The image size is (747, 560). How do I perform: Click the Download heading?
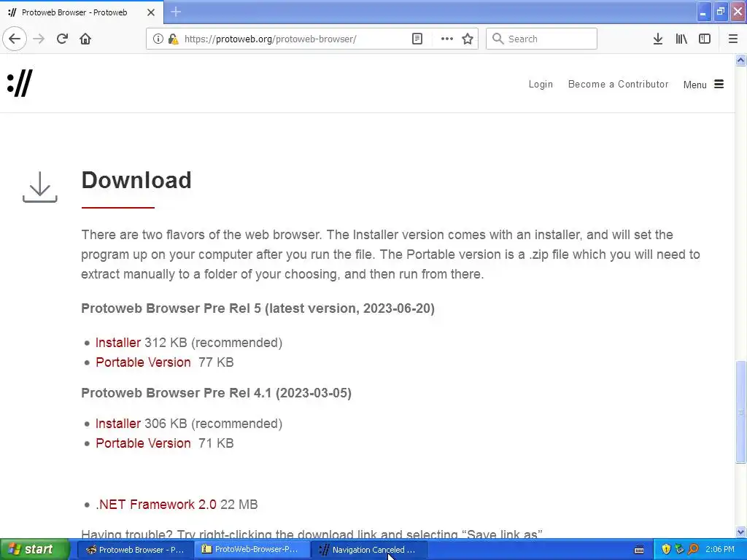coord(136,181)
